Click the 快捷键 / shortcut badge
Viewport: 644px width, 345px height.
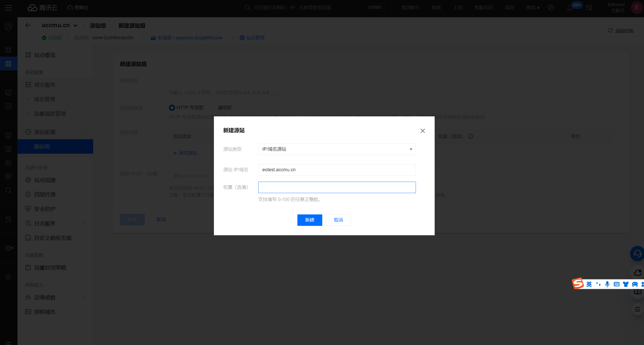pos(375,8)
